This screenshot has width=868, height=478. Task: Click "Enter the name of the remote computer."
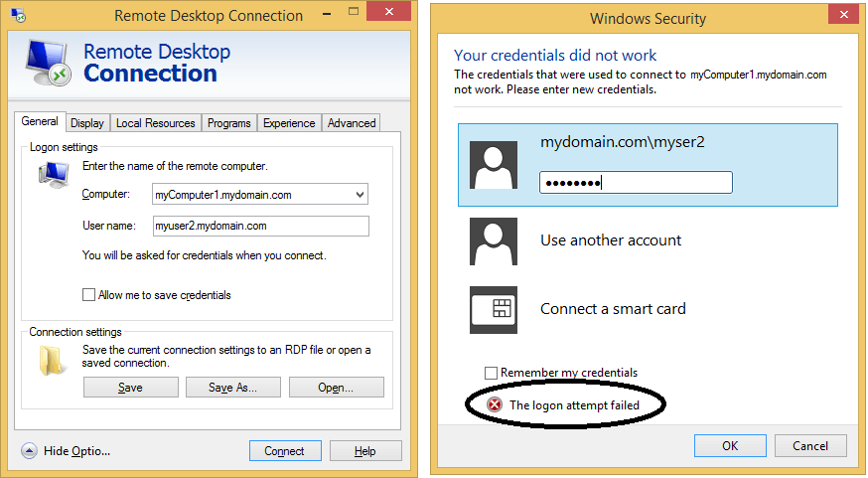point(175,166)
